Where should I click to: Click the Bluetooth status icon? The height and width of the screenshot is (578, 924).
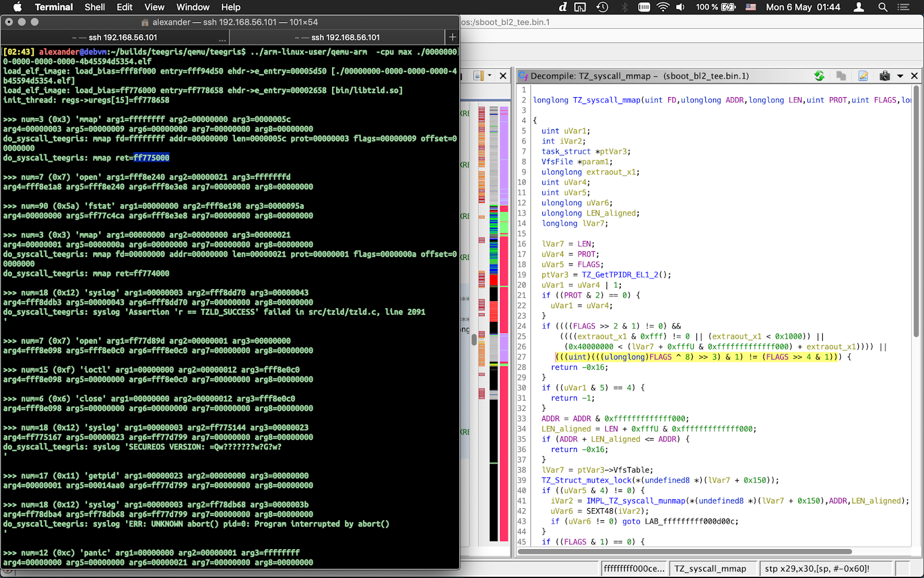pos(625,7)
